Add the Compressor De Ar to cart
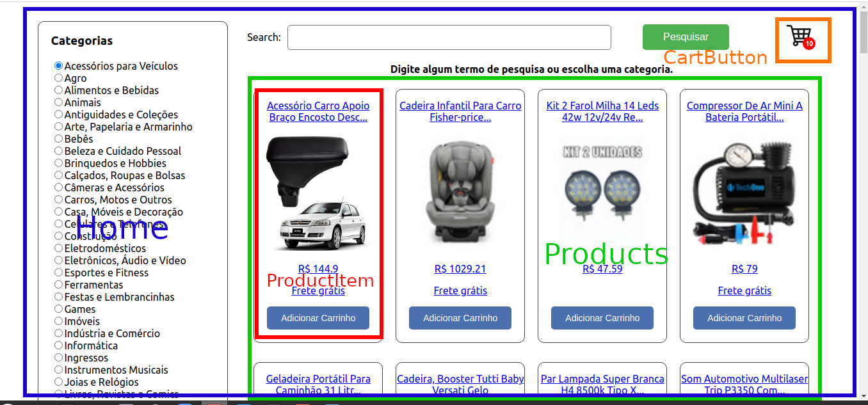The height and width of the screenshot is (405, 868). (x=744, y=318)
